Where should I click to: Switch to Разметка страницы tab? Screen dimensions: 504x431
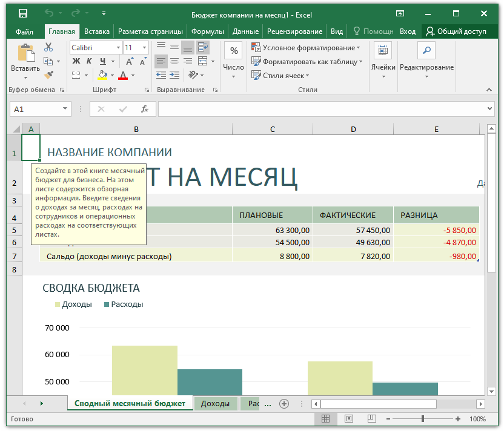click(150, 31)
